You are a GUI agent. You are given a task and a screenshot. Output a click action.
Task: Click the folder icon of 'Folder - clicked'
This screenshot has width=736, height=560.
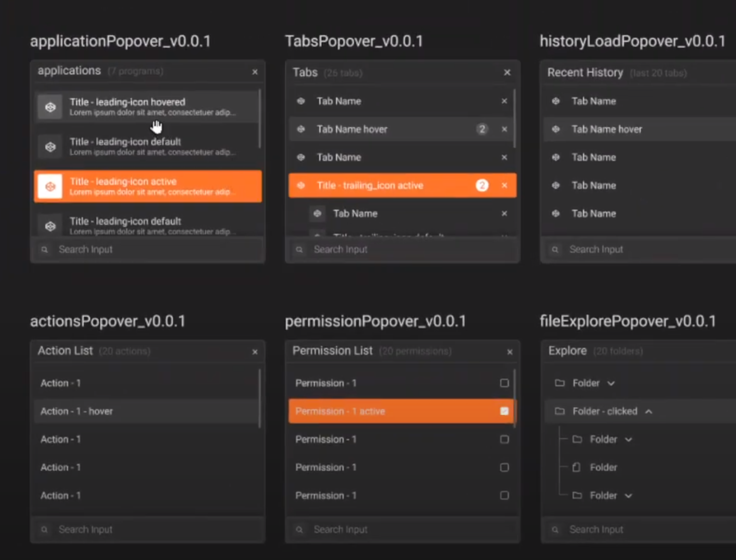tap(560, 411)
